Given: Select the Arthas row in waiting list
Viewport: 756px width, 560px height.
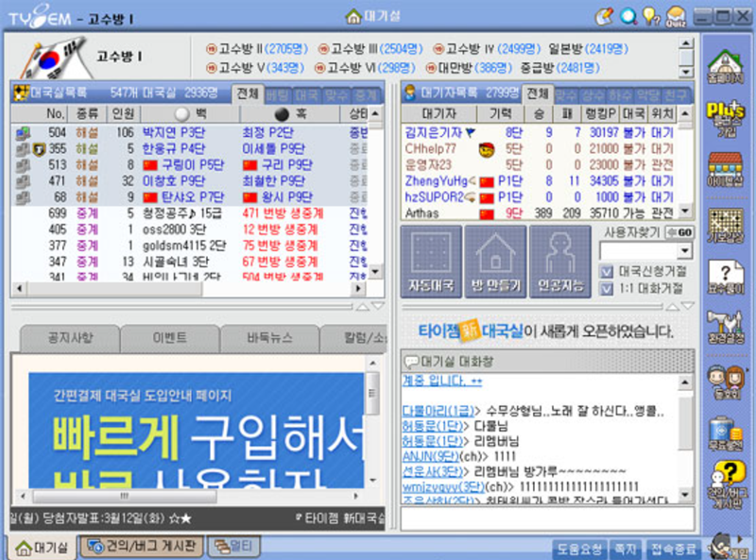Looking at the screenshot, I should pyautogui.click(x=540, y=213).
